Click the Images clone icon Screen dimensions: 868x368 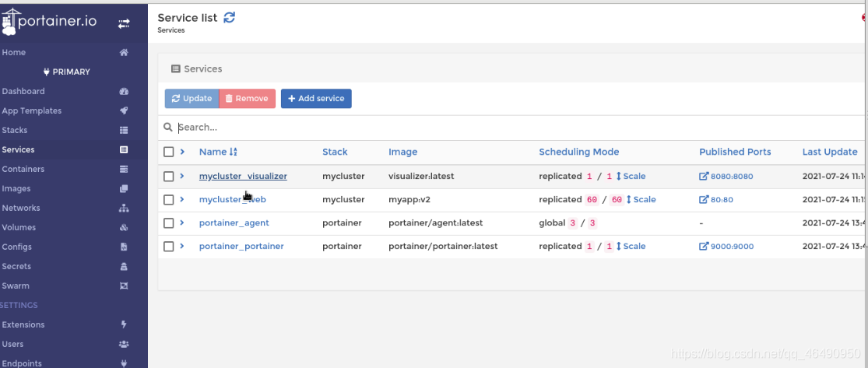coord(124,189)
